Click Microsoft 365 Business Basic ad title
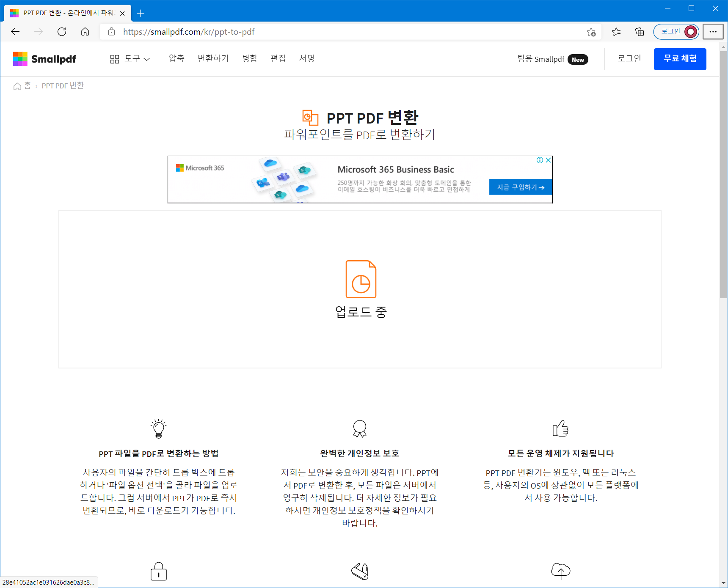The width and height of the screenshot is (728, 588). pos(396,170)
